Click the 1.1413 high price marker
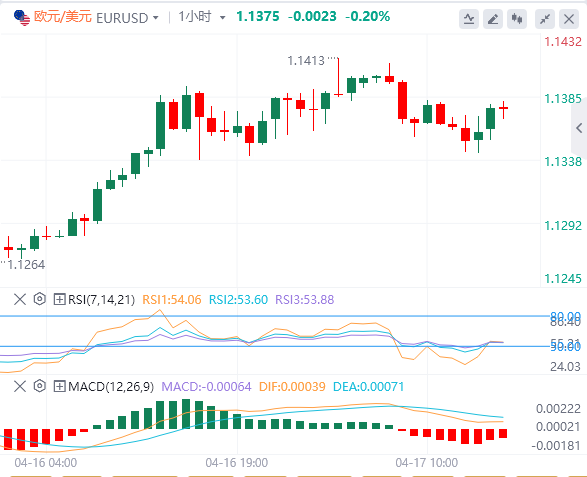587x477 pixels. tap(306, 60)
